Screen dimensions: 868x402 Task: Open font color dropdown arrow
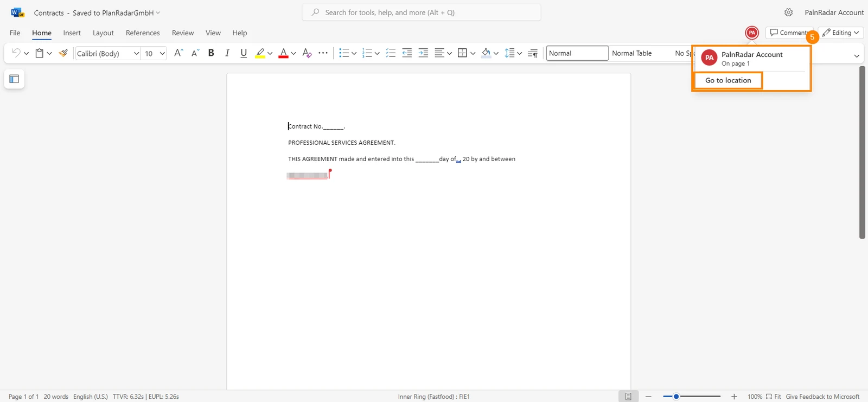(293, 53)
